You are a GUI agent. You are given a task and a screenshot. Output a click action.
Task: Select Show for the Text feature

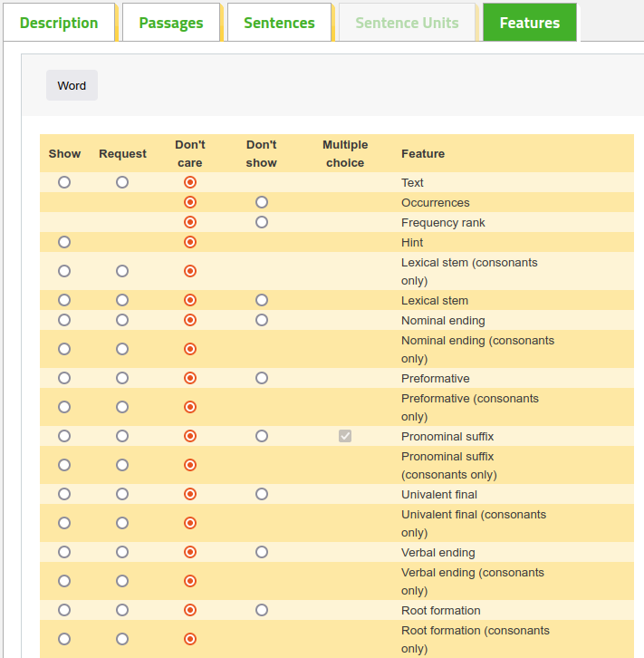pos(64,182)
